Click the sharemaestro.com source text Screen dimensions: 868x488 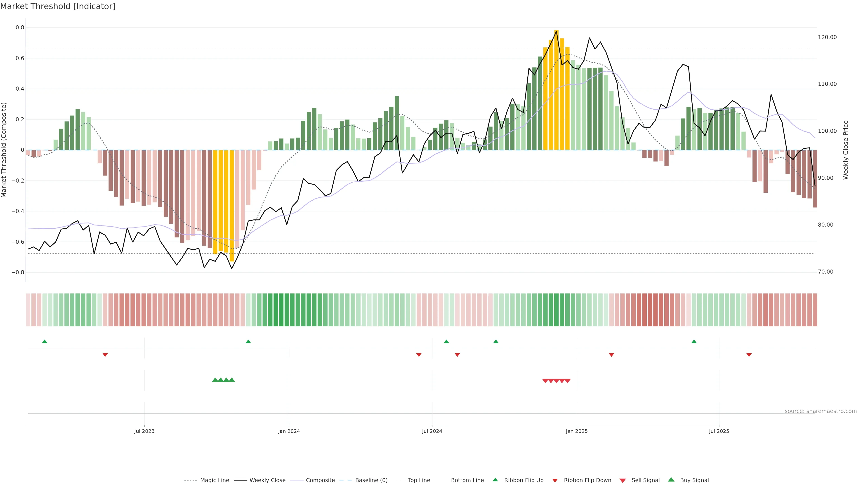pos(821,411)
